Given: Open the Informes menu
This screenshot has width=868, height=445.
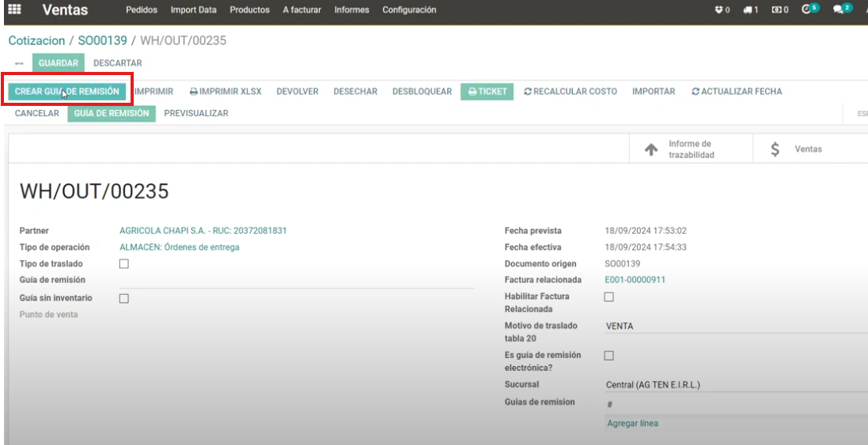Looking at the screenshot, I should point(351,10).
